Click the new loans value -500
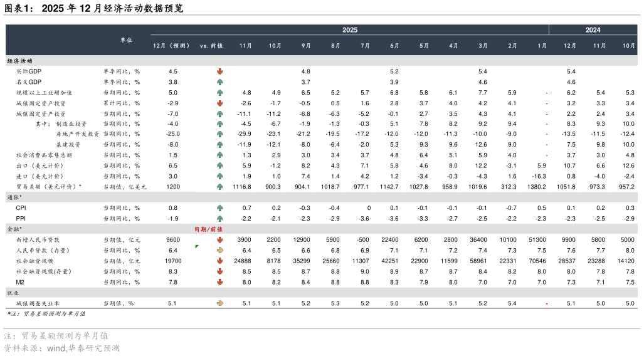 tap(362, 240)
